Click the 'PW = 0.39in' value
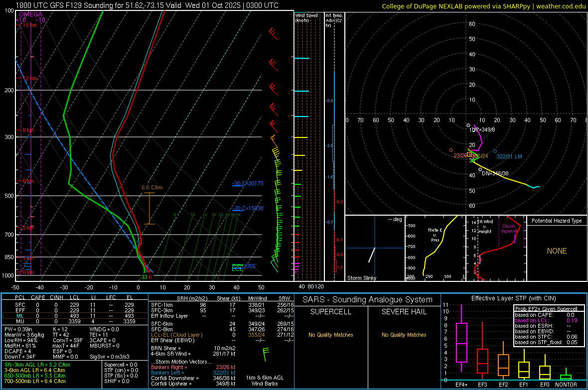Screen dimensions: 588x390 [18, 329]
